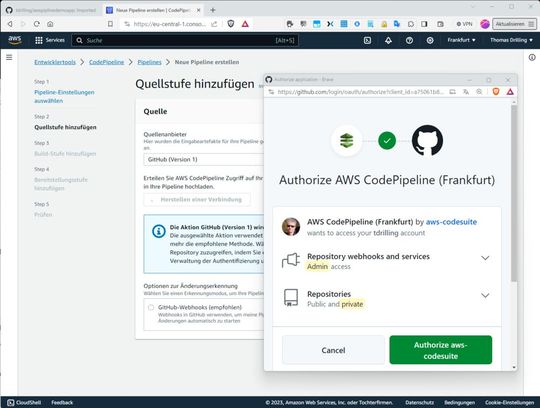Click the Brave shield icon in the main toolbar
The height and width of the screenshot is (408, 540).
click(231, 24)
